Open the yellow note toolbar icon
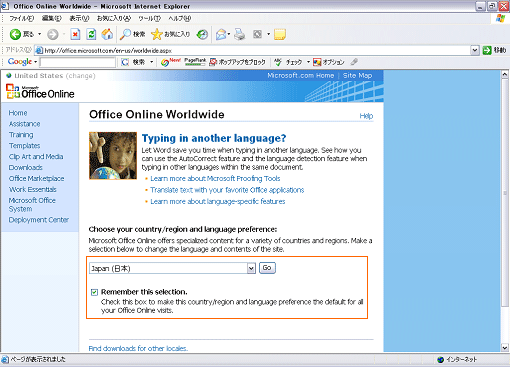Screen dimensions: 510x367 [x=280, y=34]
